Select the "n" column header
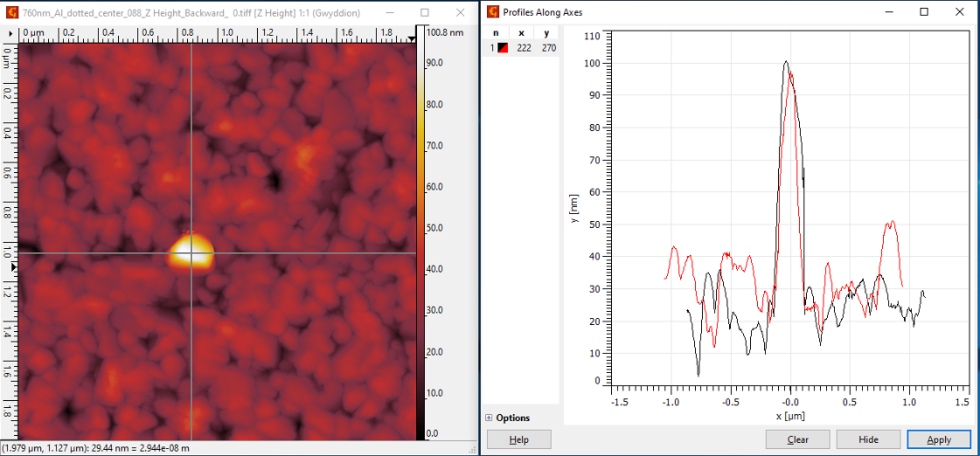 pos(496,33)
